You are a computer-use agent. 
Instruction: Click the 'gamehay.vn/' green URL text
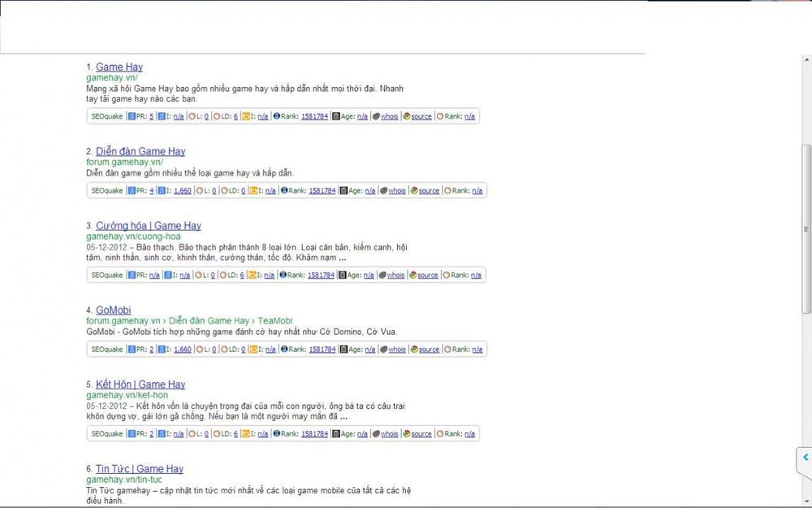click(112, 78)
